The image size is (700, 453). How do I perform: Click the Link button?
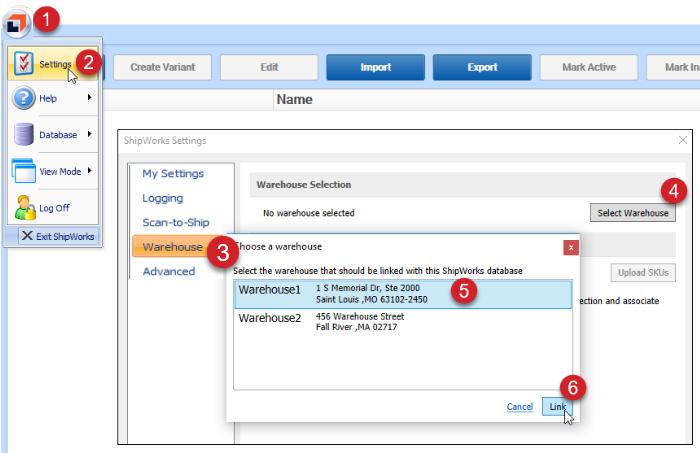pos(557,407)
